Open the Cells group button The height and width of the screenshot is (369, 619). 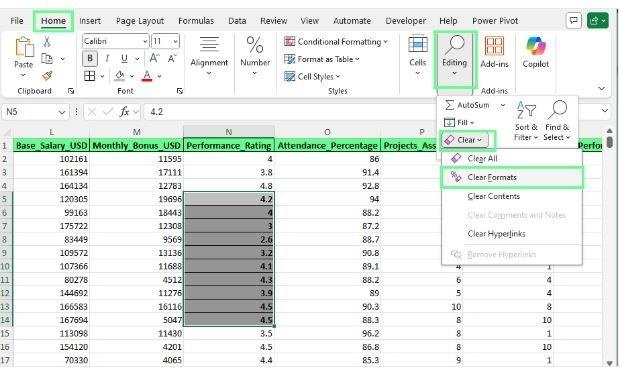tap(418, 56)
